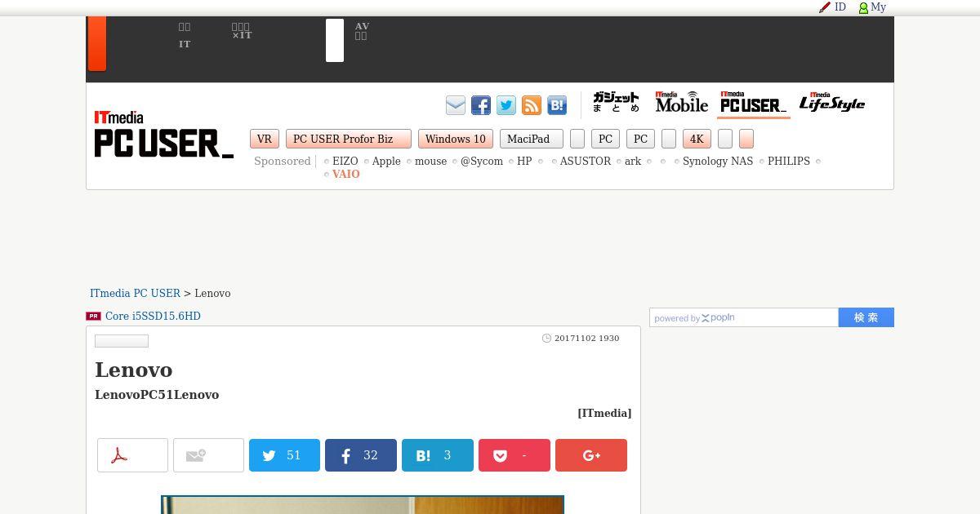Viewport: 980px width, 514px height.
Task: Select the ITmedia PC USER site tab
Action: (753, 103)
